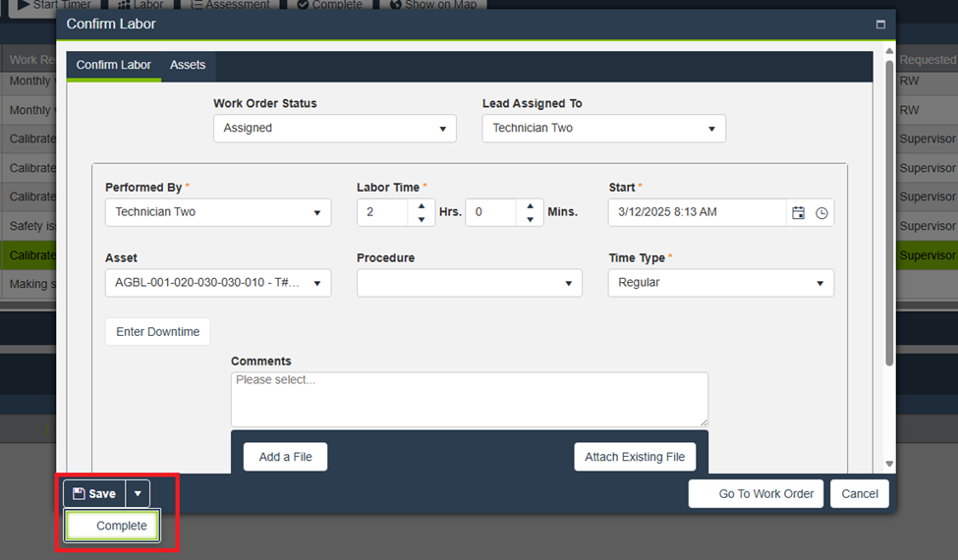This screenshot has height=560, width=958.
Task: Open the Time Type dropdown
Action: coord(720,283)
